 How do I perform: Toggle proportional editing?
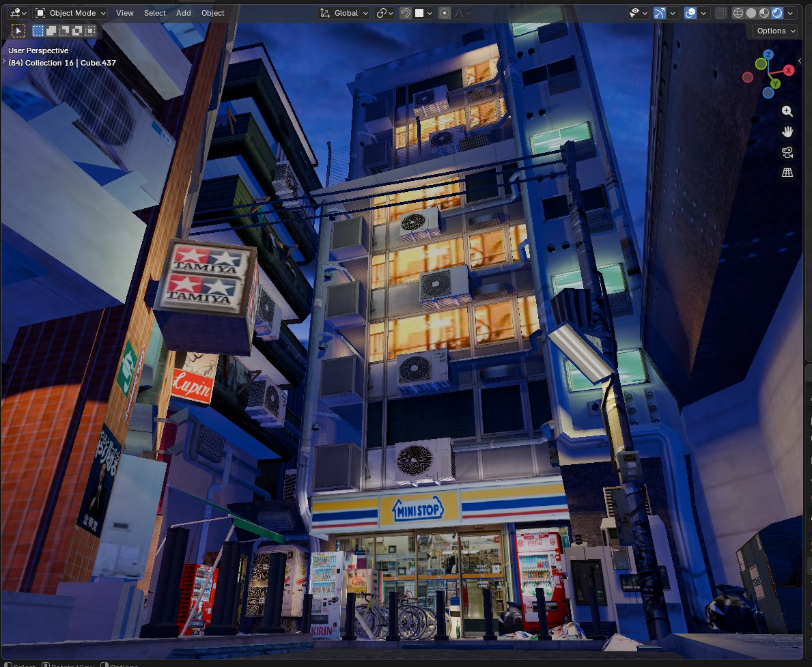(445, 13)
